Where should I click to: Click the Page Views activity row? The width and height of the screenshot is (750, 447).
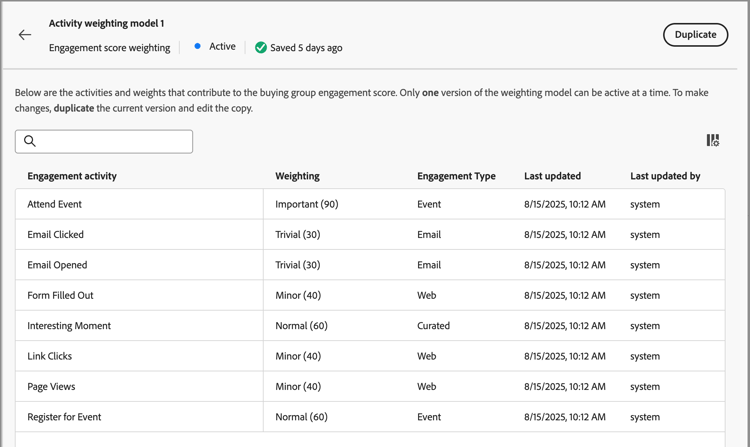pos(51,387)
